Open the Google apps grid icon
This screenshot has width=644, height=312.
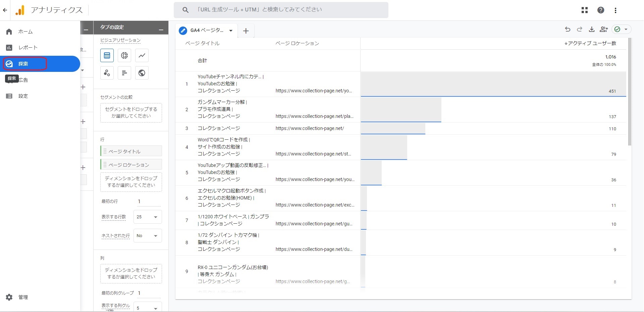(x=585, y=10)
